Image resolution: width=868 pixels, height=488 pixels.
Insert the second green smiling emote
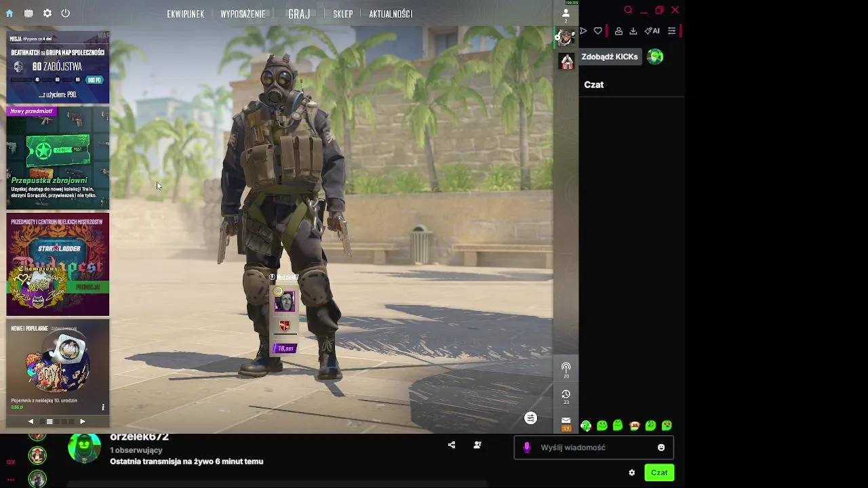click(602, 426)
